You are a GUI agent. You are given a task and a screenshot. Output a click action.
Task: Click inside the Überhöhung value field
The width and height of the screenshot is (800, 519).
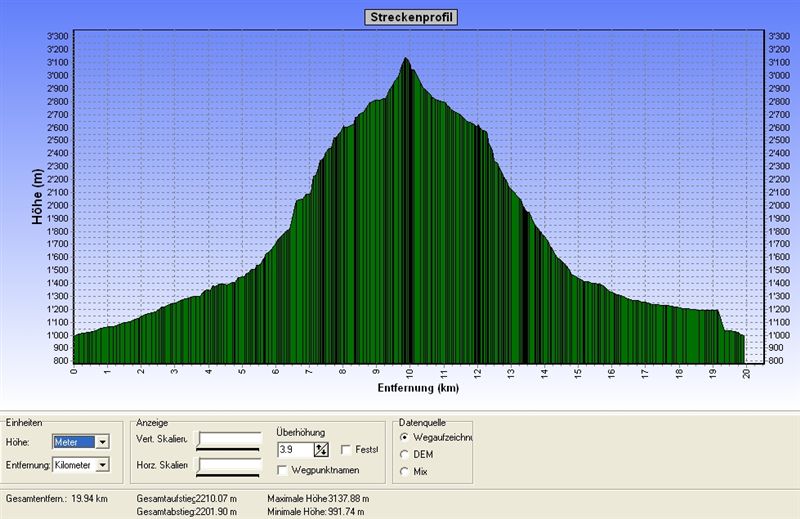(x=295, y=450)
